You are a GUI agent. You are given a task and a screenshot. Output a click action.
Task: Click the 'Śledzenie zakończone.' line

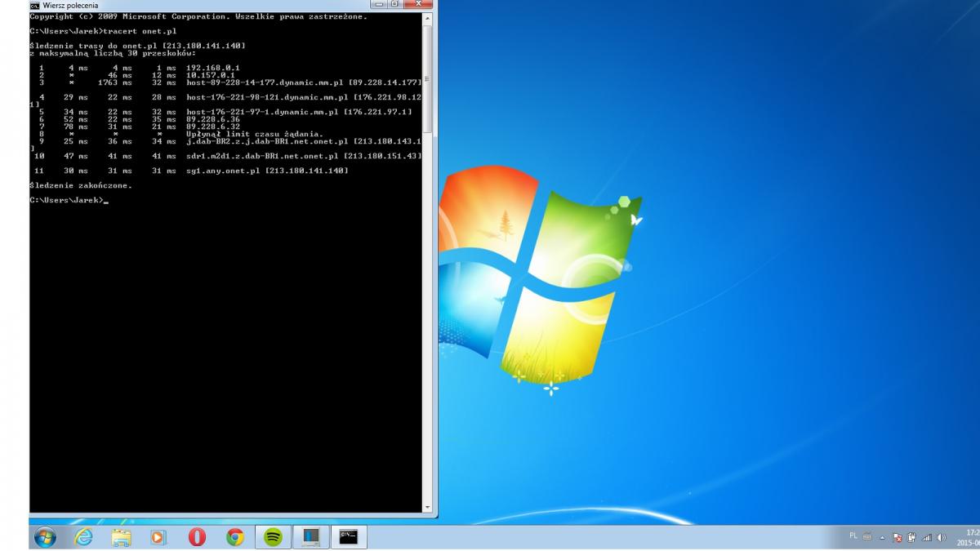tap(80, 185)
